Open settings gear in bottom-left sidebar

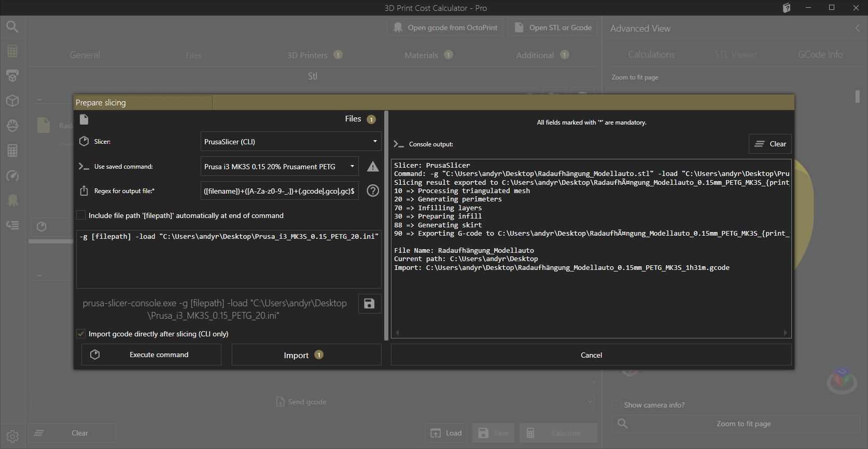point(12,437)
